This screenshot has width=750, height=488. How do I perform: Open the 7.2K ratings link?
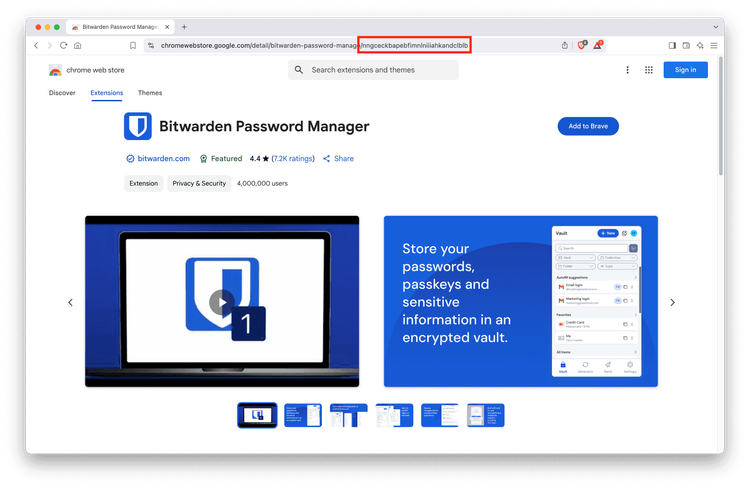(293, 158)
